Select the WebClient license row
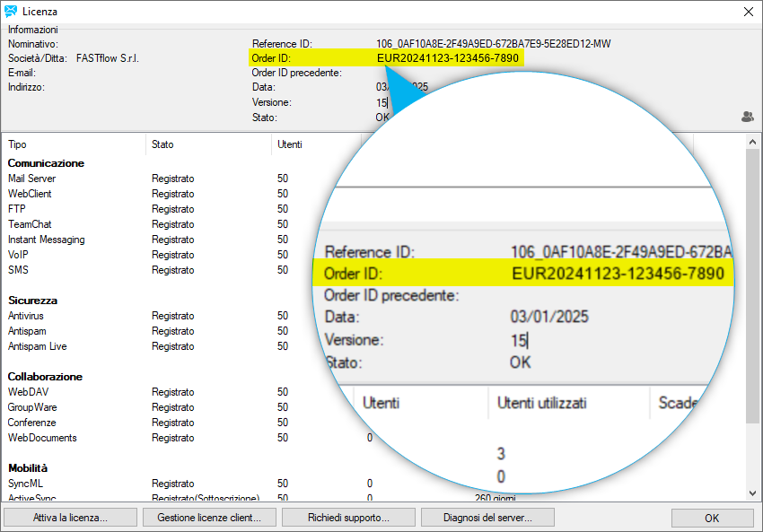 (31, 194)
